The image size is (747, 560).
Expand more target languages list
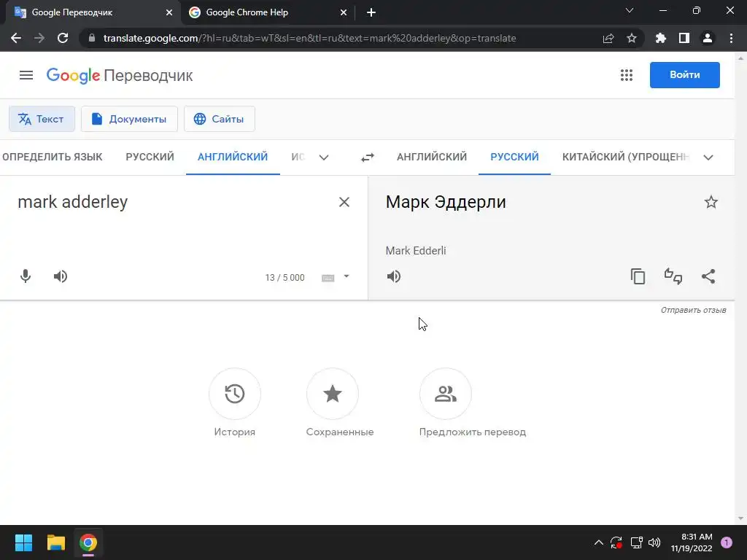point(708,157)
